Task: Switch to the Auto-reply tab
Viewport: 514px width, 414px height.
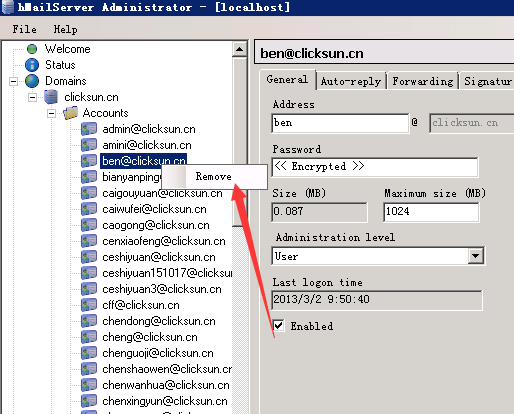Action: [351, 81]
